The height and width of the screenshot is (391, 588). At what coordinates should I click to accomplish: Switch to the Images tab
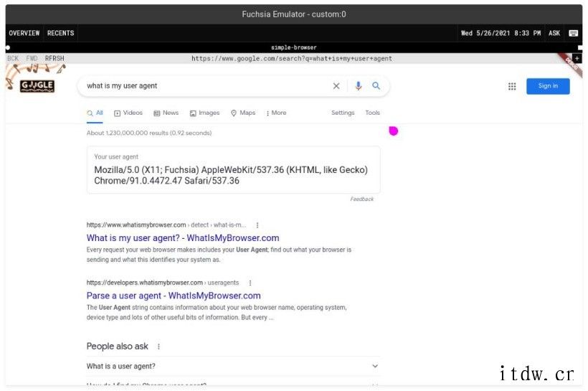[x=205, y=113]
